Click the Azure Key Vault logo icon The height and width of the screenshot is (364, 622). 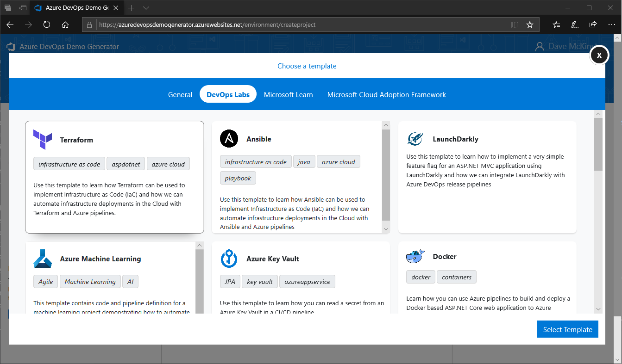click(229, 259)
